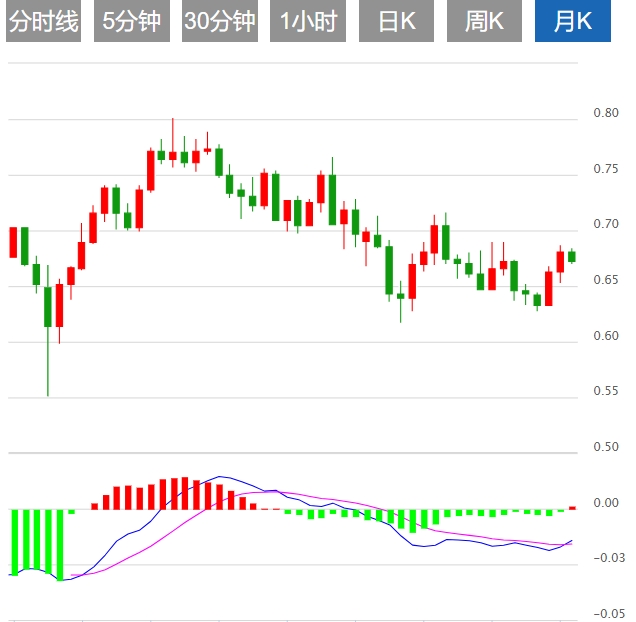Viewport: 636px width, 622px height.
Task: Select the rightmost green candlestick
Action: [x=572, y=257]
